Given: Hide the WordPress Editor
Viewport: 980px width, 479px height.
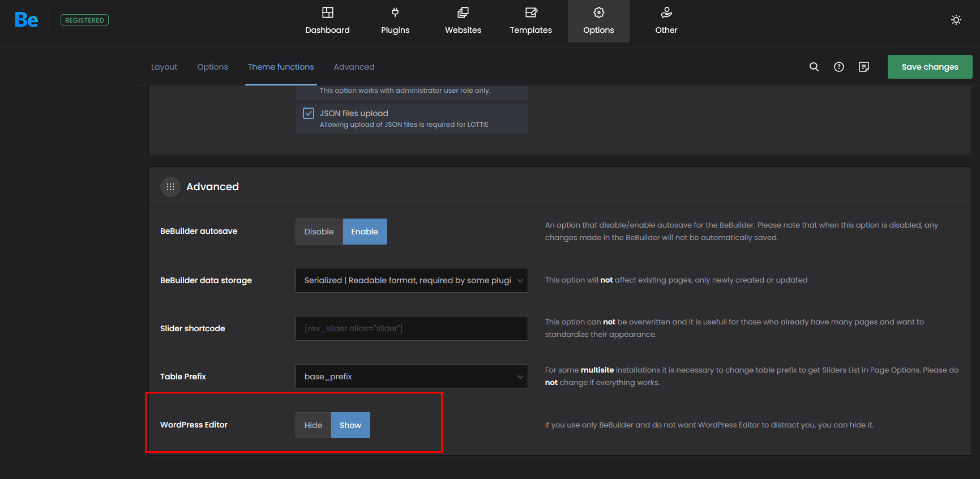Looking at the screenshot, I should click(313, 425).
